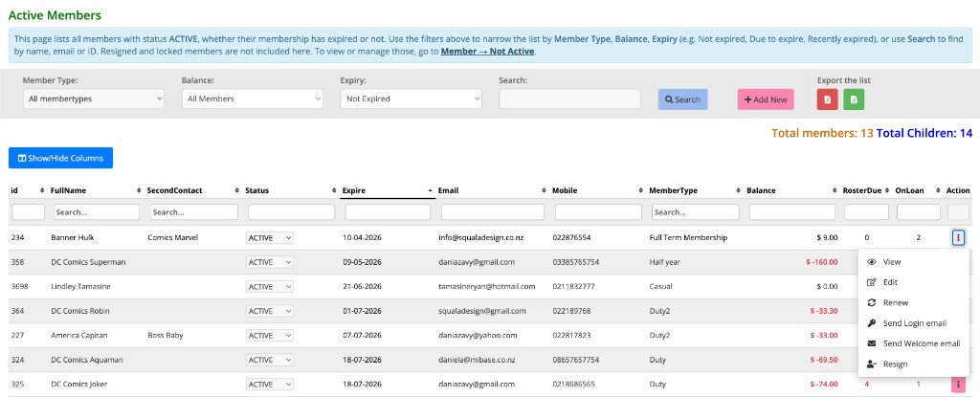Image resolution: width=980 pixels, height=397 pixels.
Task: Change status dropdown for DC Comics Aquaman
Action: pos(269,360)
